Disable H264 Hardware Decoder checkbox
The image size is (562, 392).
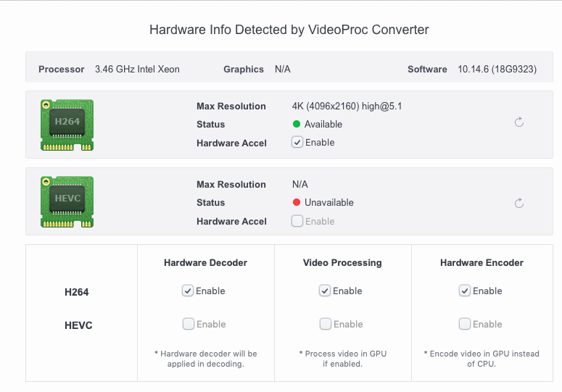pyautogui.click(x=188, y=291)
